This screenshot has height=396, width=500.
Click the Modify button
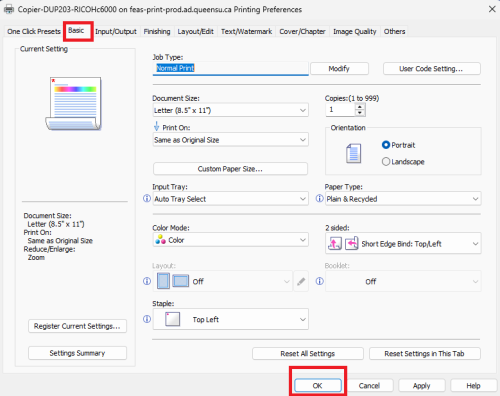point(339,69)
